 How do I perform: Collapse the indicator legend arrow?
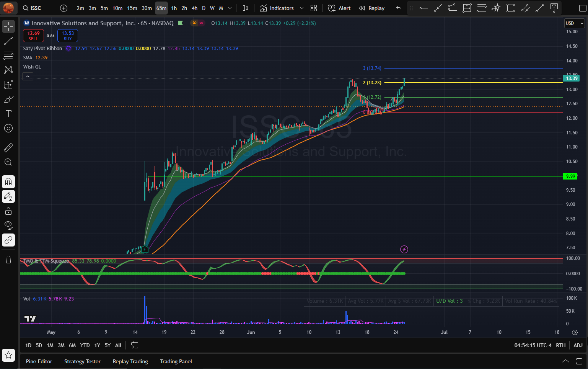tap(28, 77)
